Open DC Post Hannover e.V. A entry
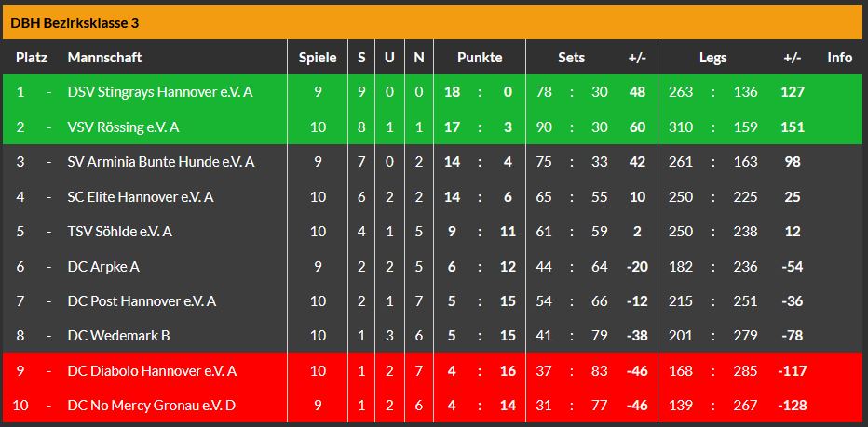 pos(142,301)
